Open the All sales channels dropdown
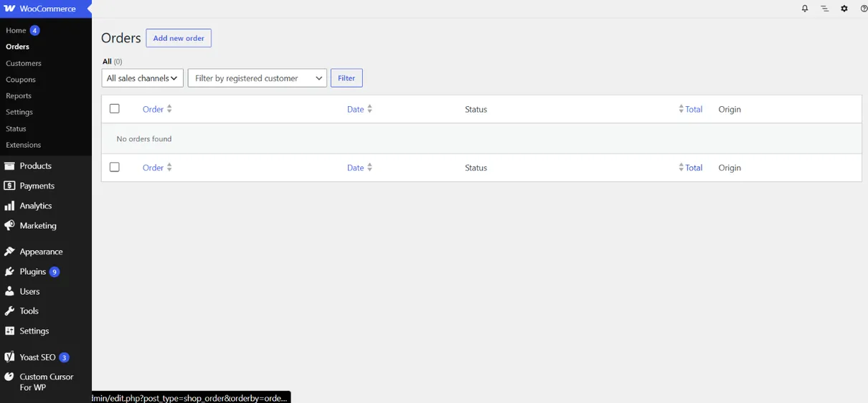Screen dimensions: 868x403 (142, 78)
